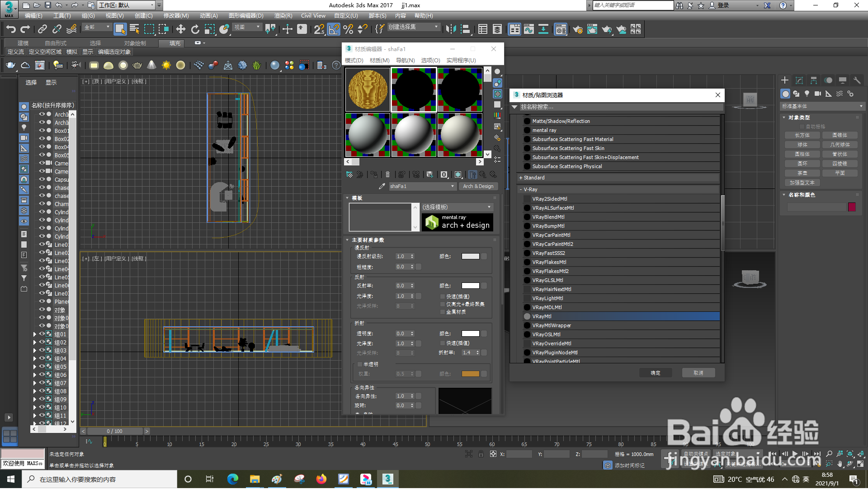Select VRayBlendMtl in material list
The height and width of the screenshot is (489, 868).
(x=548, y=217)
